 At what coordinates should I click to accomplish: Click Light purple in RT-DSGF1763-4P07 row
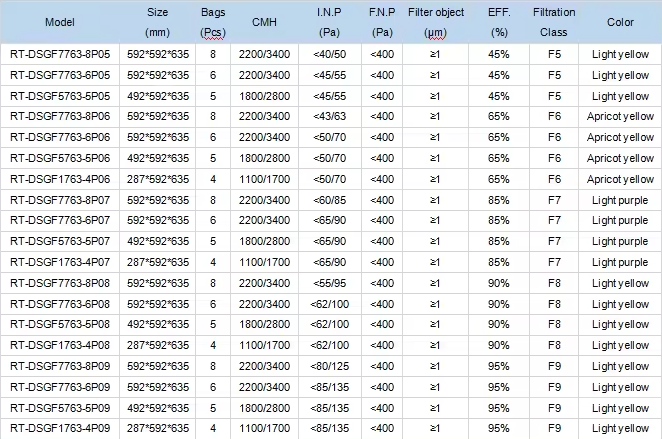pyautogui.click(x=620, y=262)
